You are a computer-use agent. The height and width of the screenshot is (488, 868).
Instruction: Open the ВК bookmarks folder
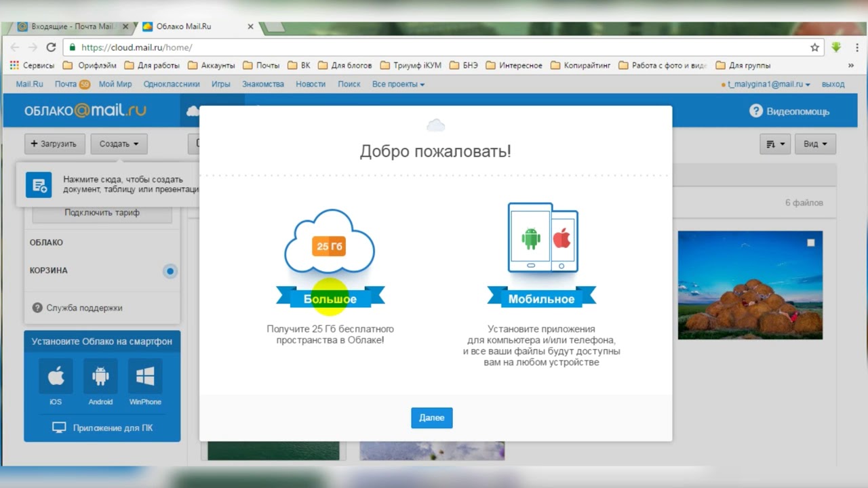(x=299, y=66)
